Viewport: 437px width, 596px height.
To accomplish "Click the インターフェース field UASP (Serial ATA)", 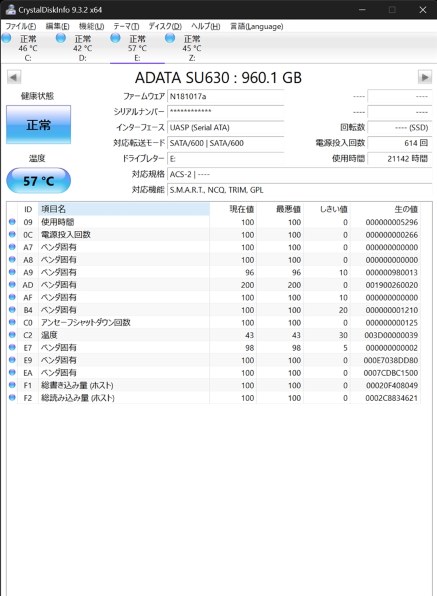I will [226, 127].
